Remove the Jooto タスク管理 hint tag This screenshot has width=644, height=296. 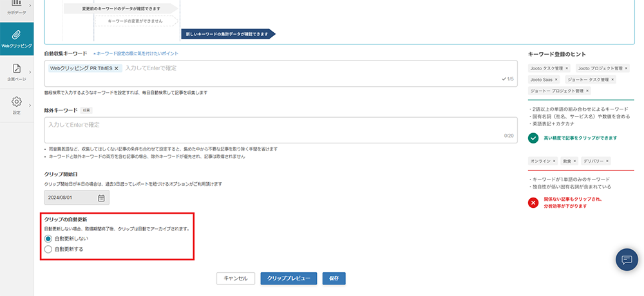567,69
